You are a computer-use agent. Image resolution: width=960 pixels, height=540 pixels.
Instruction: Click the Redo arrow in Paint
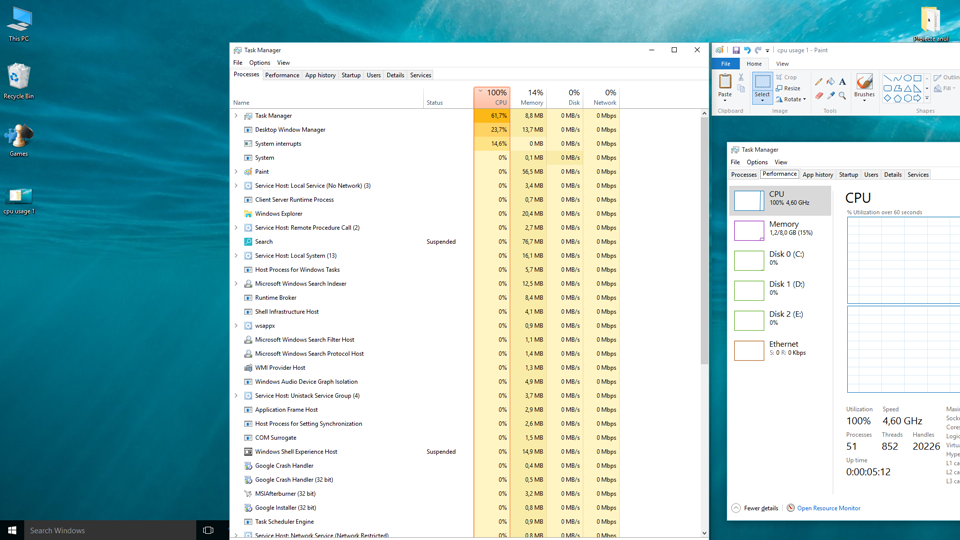pos(758,50)
